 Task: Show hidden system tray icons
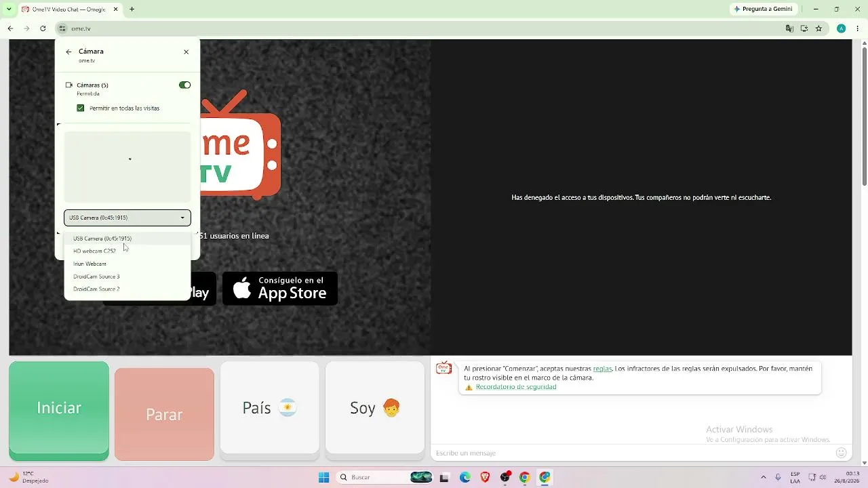point(764,477)
